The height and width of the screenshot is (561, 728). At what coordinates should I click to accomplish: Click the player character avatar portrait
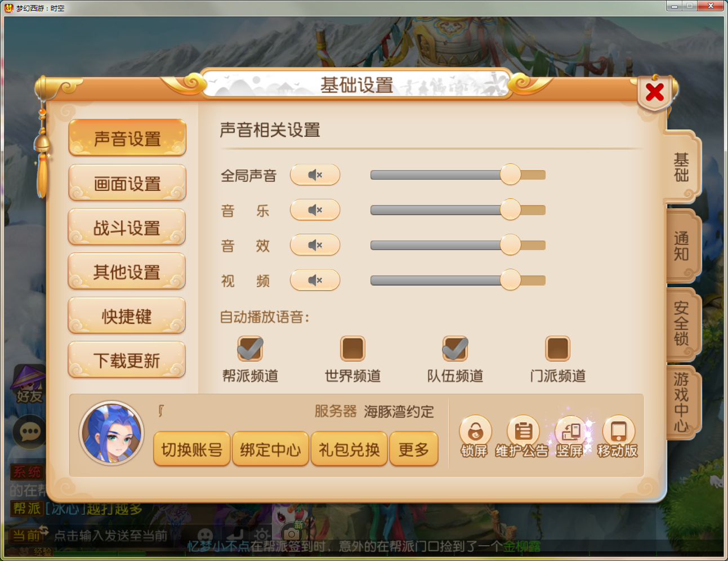click(111, 433)
